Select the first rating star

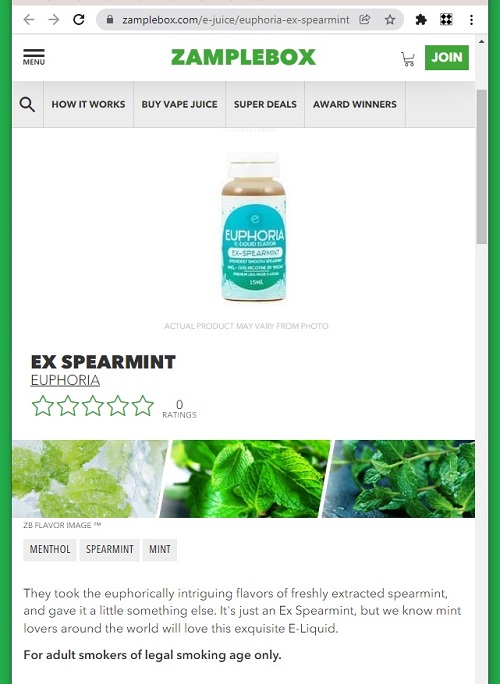coord(43,405)
